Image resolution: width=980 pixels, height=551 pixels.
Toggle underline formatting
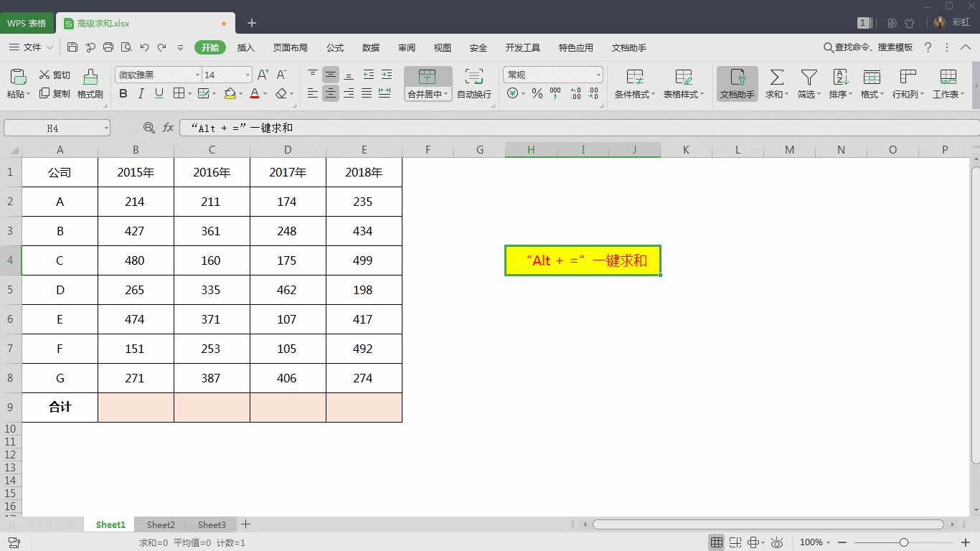pyautogui.click(x=158, y=93)
